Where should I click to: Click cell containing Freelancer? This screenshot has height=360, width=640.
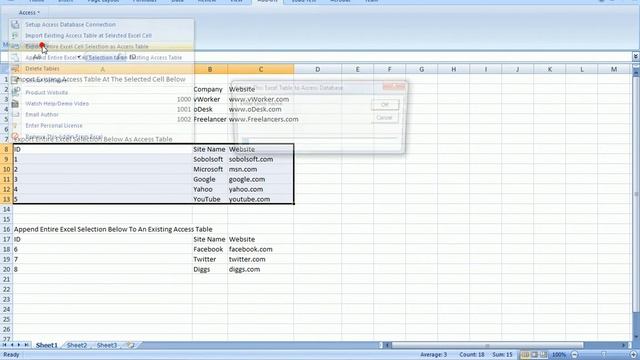coord(210,119)
